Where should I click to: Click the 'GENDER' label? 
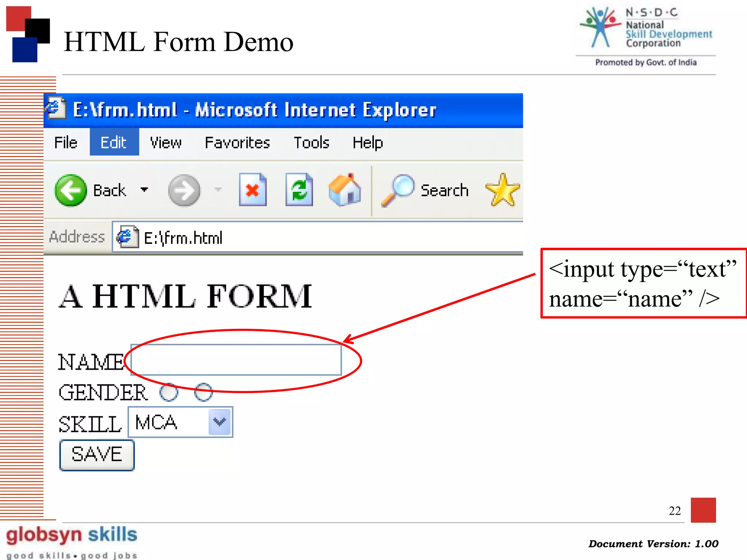pyautogui.click(x=103, y=393)
